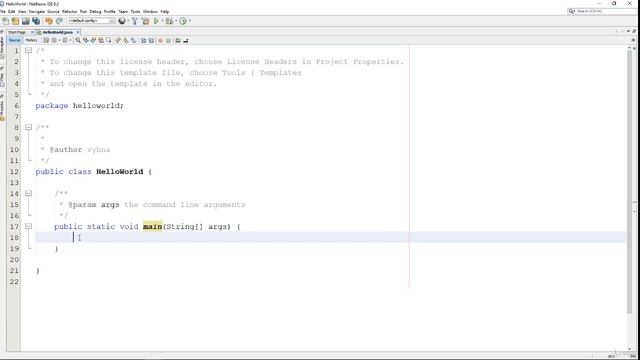Close the HelloWorld.java tab
640x360 pixels.
coord(78,32)
